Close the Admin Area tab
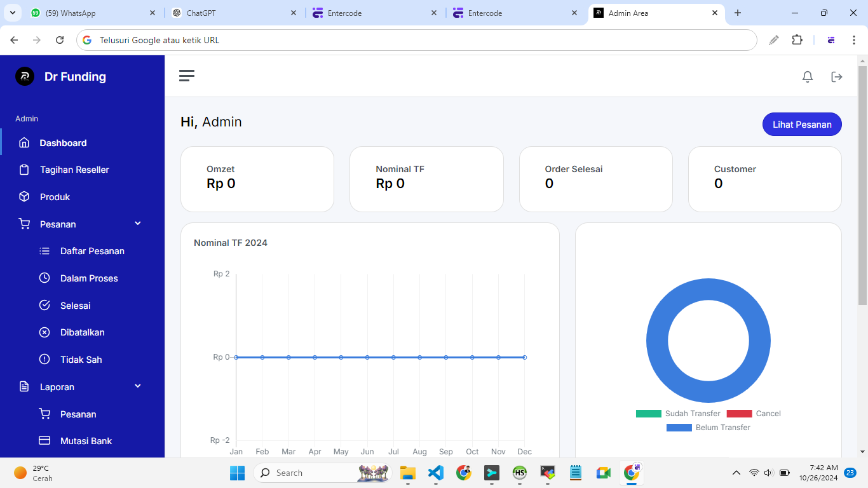This screenshot has height=488, width=868. [x=715, y=13]
